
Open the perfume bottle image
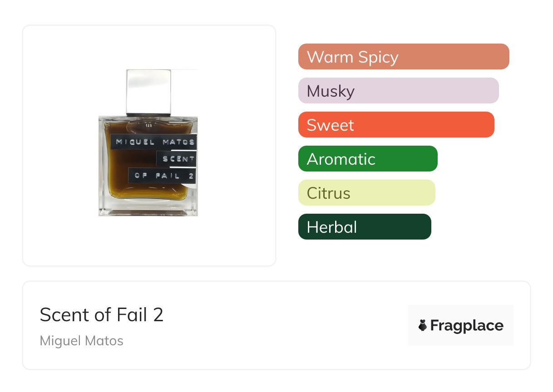[x=148, y=142]
